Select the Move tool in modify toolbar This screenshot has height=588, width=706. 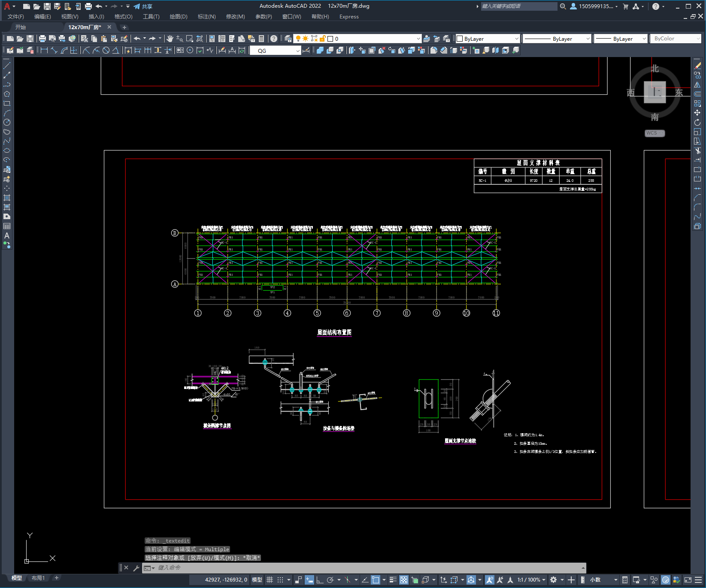click(x=697, y=113)
